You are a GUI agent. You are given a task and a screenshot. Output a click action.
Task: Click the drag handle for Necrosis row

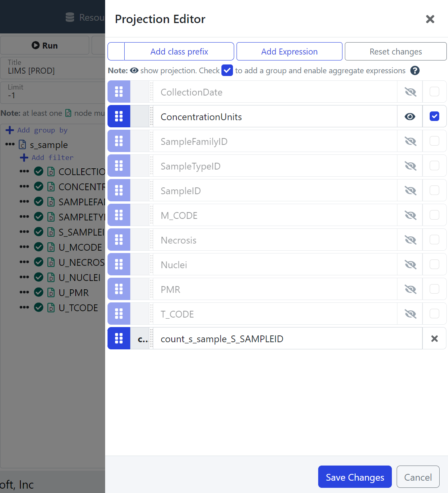click(119, 240)
